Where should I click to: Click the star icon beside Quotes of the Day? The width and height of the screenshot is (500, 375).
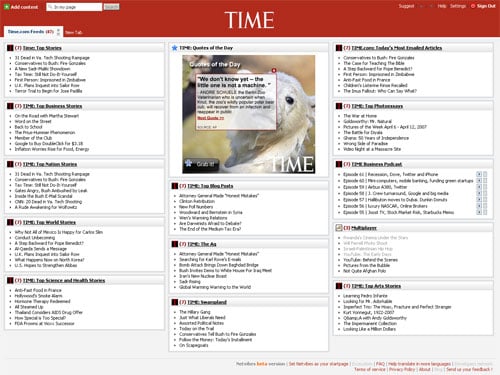tap(174, 48)
